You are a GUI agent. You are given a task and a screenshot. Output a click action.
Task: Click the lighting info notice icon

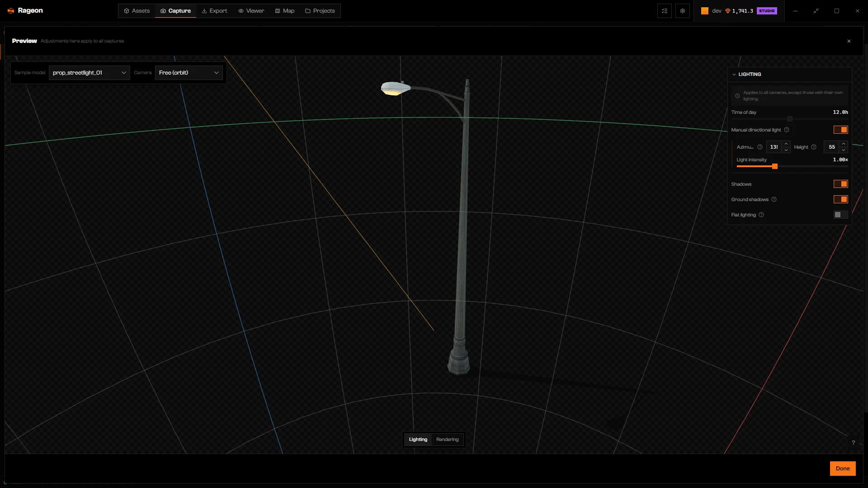coord(737,96)
